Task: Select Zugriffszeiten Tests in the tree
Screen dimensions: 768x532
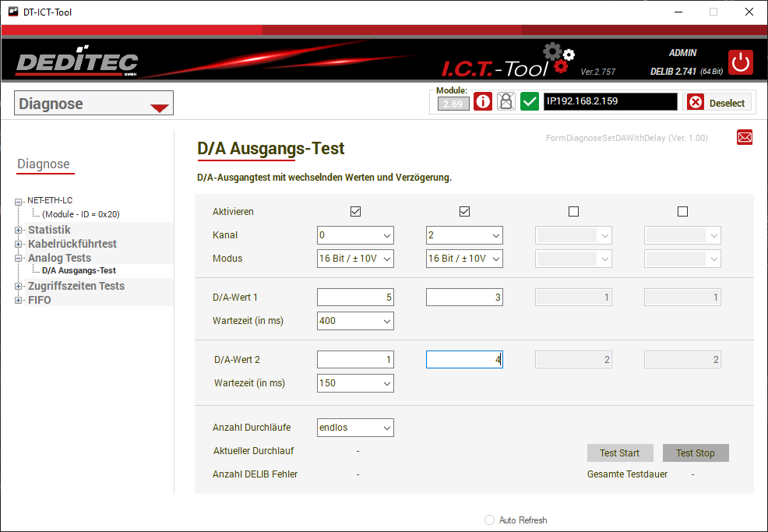Action: pyautogui.click(x=76, y=286)
